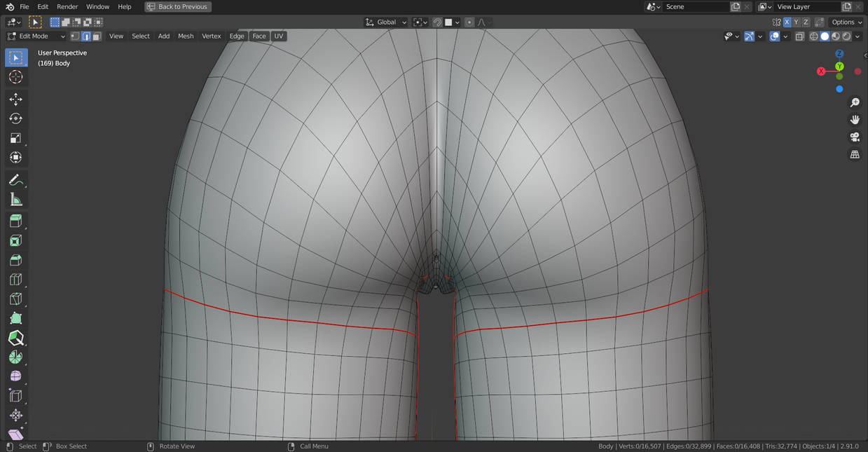Select the Knife tool

[16, 299]
